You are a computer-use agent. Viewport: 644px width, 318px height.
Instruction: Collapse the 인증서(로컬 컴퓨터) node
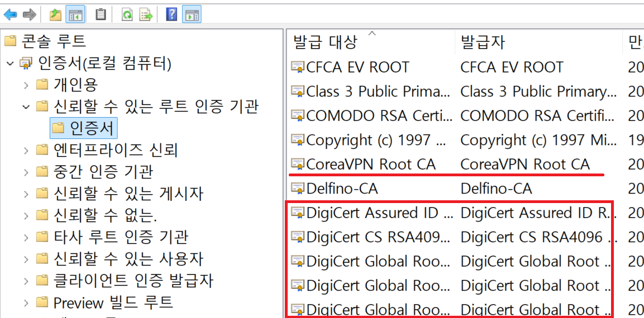[10, 63]
